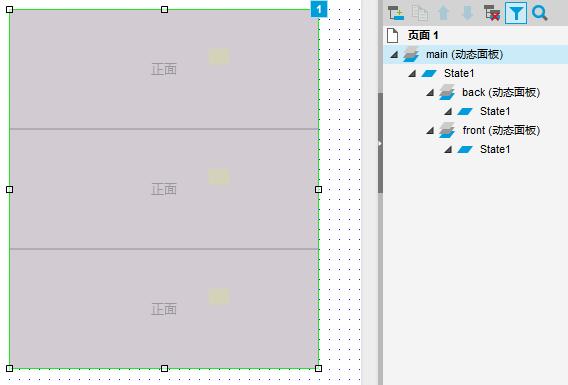
Task: Click the move down arrow icon
Action: [x=467, y=13]
